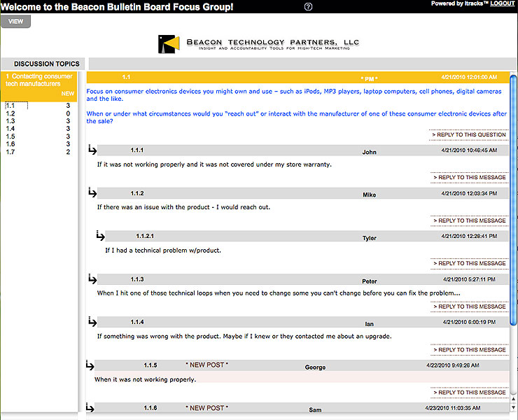This screenshot has height=420, width=518.
Task: Select subtopic 1.4 in topics list
Action: click(10, 129)
